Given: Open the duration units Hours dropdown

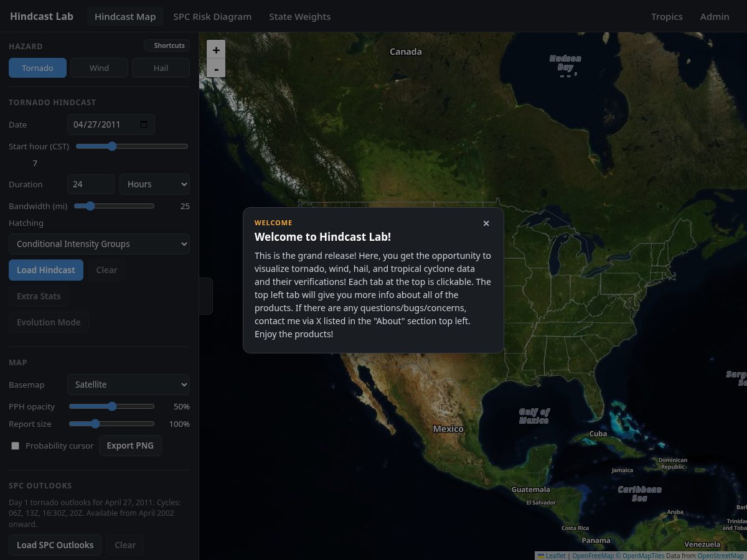Looking at the screenshot, I should 154,184.
